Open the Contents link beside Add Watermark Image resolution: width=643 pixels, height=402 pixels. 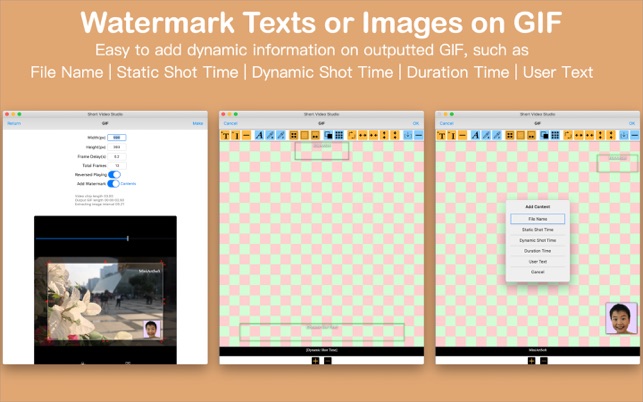(x=128, y=184)
